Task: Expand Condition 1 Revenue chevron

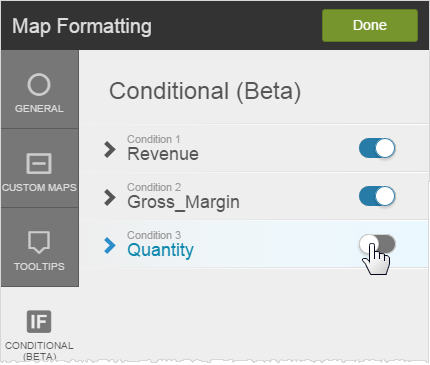Action: [110, 149]
